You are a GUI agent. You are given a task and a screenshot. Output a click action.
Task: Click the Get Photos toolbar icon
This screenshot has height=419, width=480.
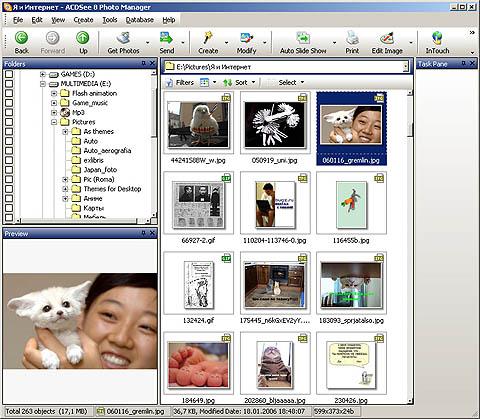pos(124,39)
